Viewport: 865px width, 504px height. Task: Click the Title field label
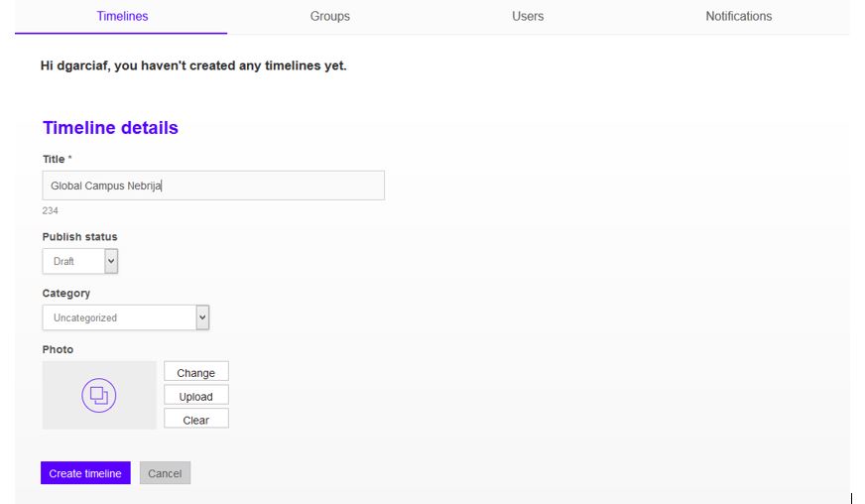[54, 159]
